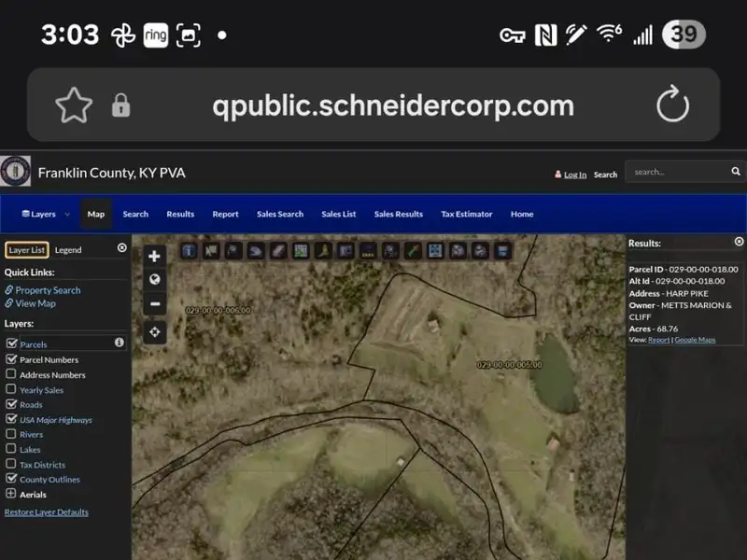Enable the Address Numbers layer checkbox
This screenshot has height=560, width=747.
click(11, 374)
